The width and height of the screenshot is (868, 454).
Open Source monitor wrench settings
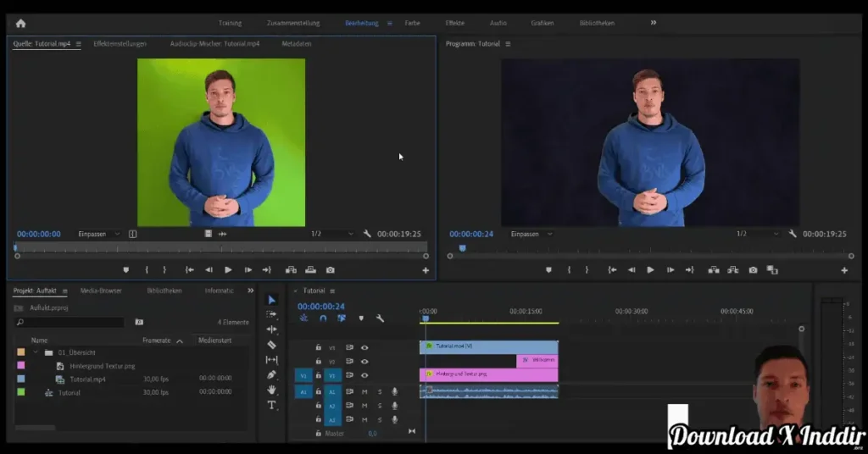[367, 234]
